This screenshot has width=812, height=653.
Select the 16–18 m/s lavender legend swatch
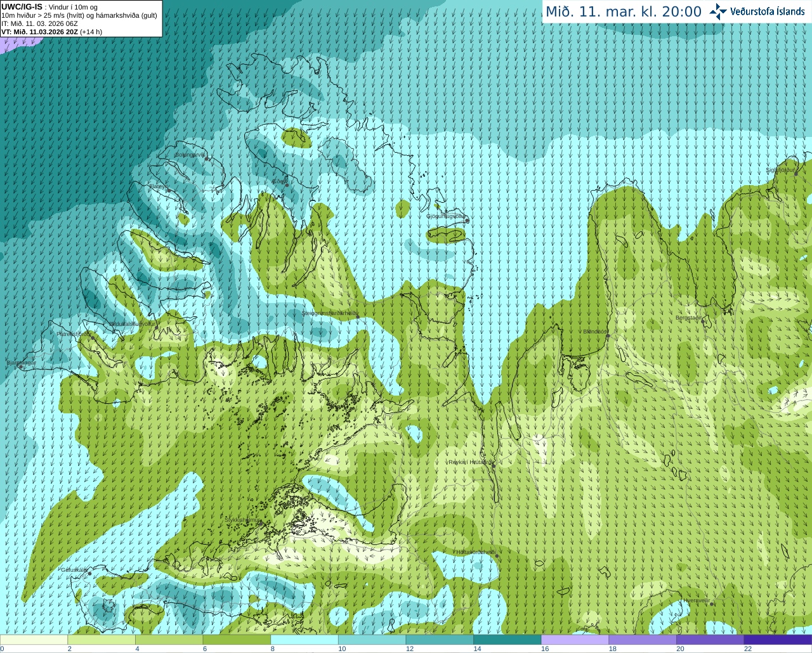[575, 640]
